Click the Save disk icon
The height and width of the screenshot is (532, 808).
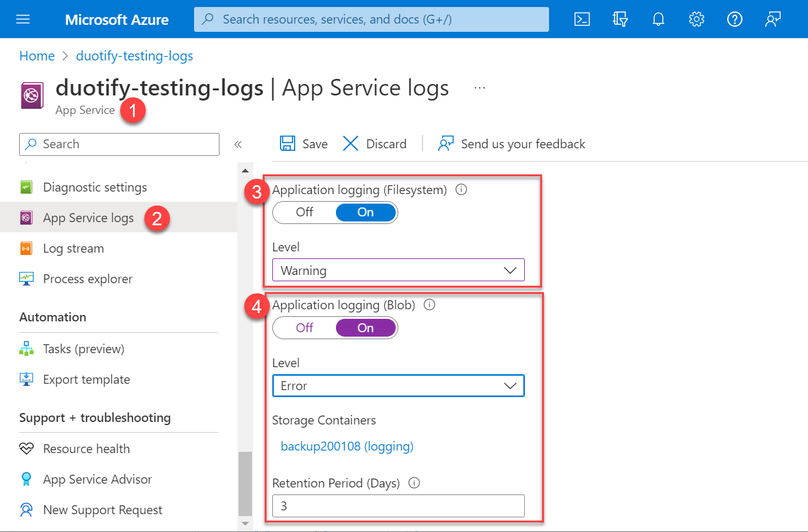tap(288, 143)
